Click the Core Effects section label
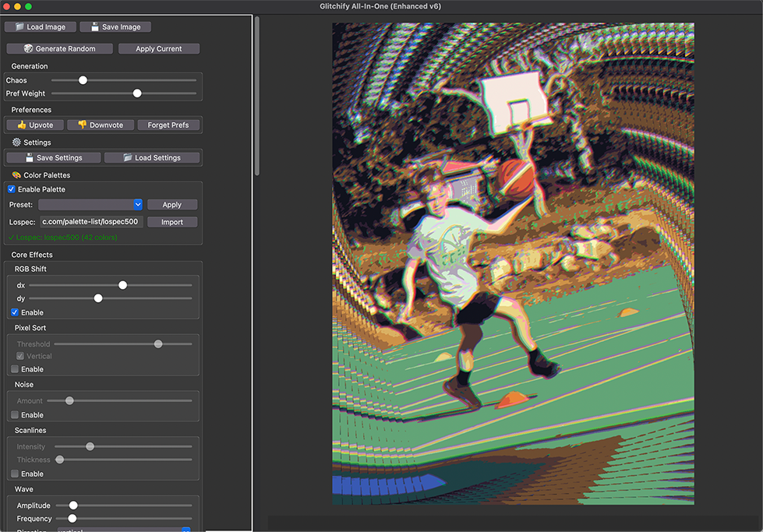The width and height of the screenshot is (763, 532). tap(32, 255)
